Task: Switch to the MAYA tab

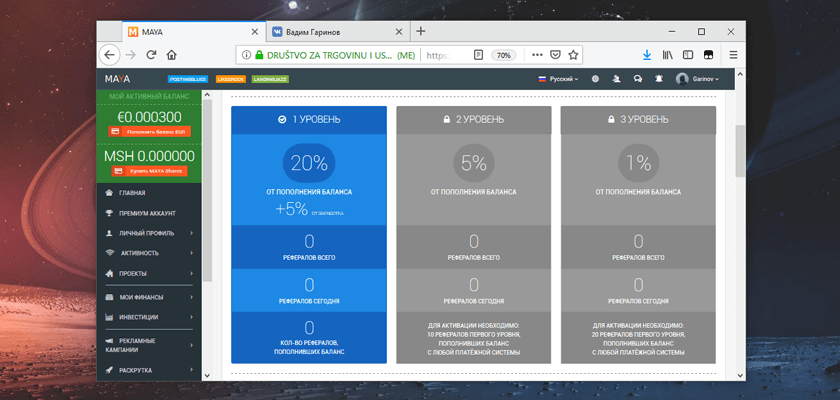Action: [x=194, y=32]
